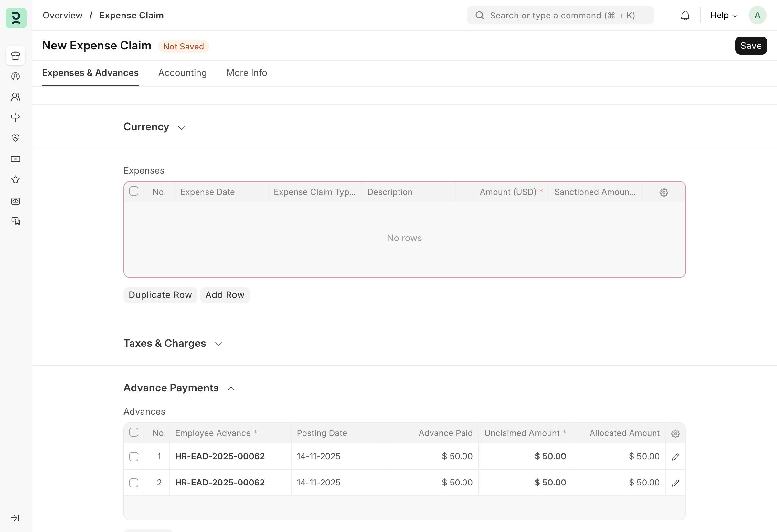Click the heartbeat icon in the sidebar
The image size is (777, 532).
16,138
